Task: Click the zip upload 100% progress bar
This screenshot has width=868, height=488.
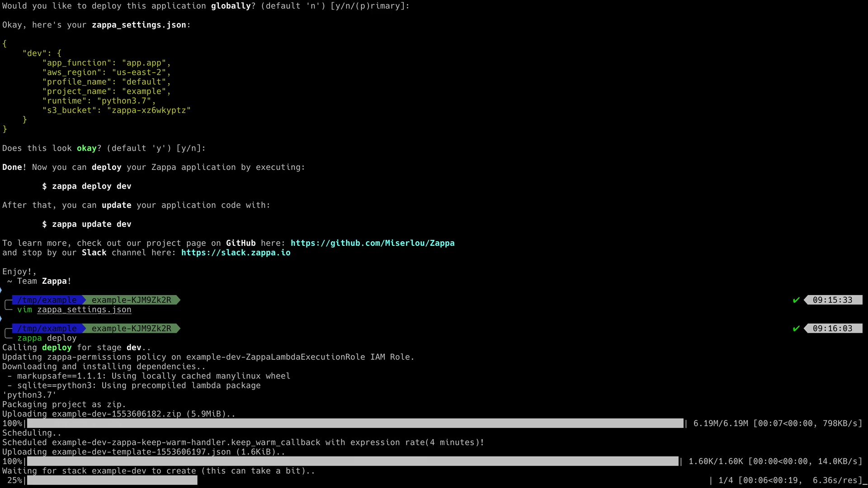Action: pyautogui.click(x=355, y=423)
